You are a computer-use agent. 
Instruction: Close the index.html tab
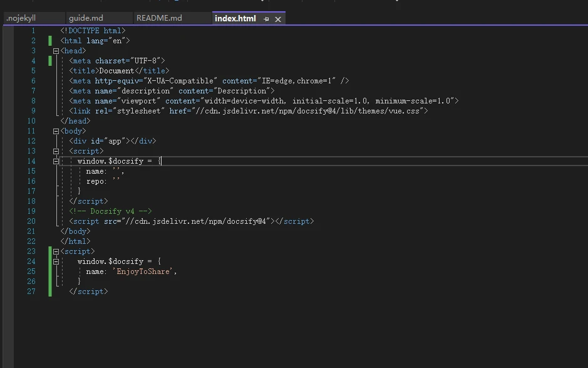click(278, 19)
